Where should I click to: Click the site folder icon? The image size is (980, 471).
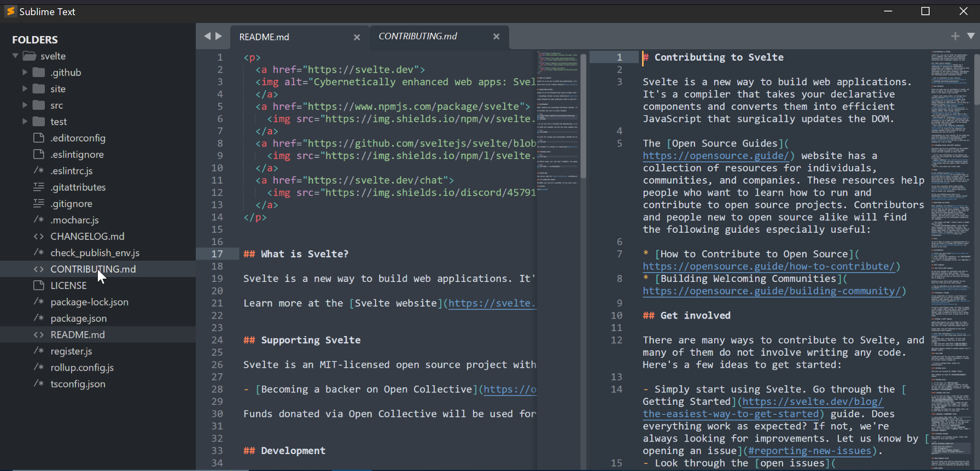pyautogui.click(x=39, y=89)
